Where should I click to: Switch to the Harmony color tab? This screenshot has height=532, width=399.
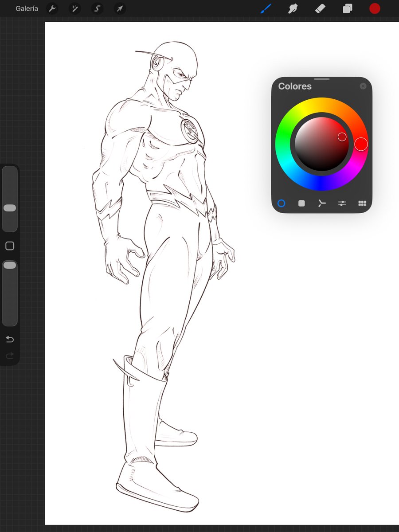click(x=322, y=203)
